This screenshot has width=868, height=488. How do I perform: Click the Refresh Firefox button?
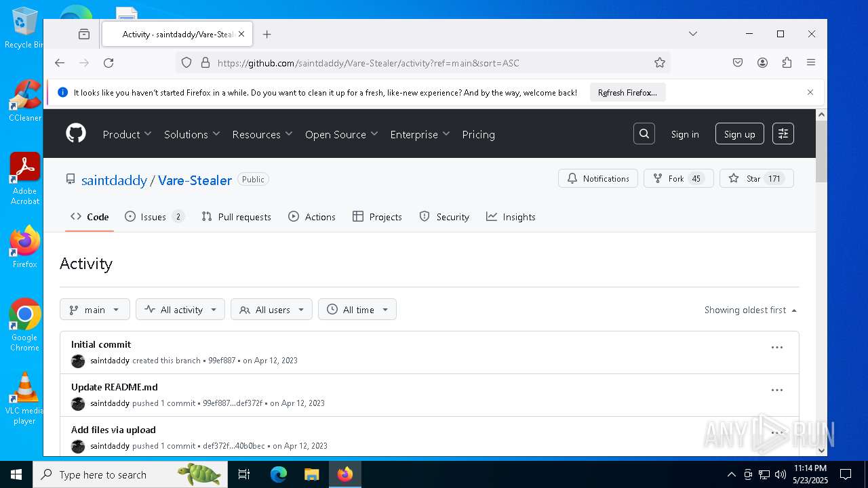click(627, 92)
